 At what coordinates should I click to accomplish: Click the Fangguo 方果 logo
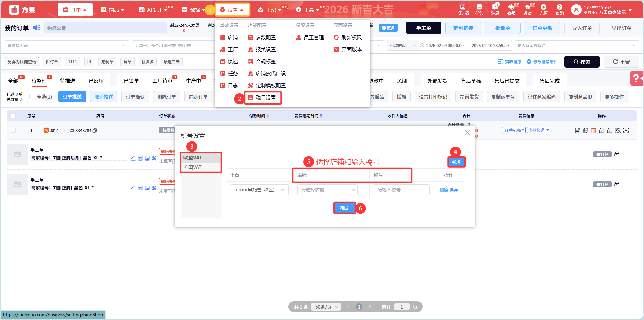pos(22,10)
